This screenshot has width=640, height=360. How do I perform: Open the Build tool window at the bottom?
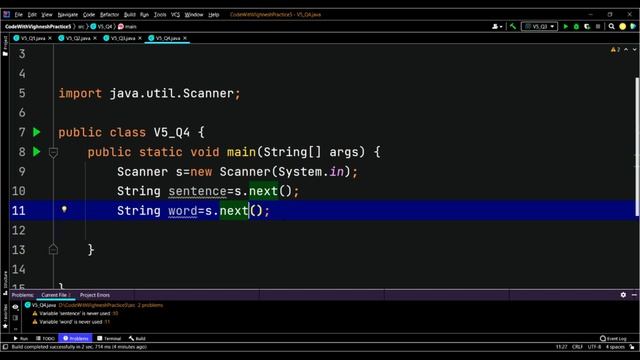click(x=137, y=338)
